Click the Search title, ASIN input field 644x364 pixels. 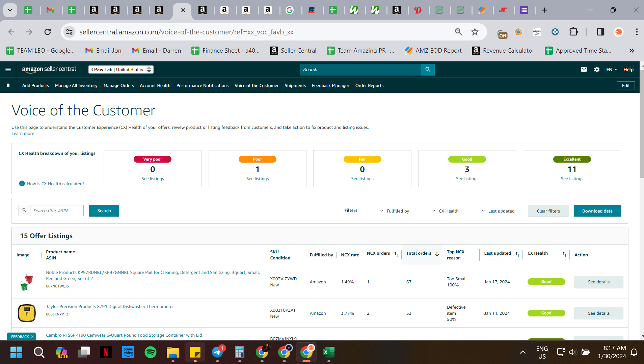(x=57, y=211)
